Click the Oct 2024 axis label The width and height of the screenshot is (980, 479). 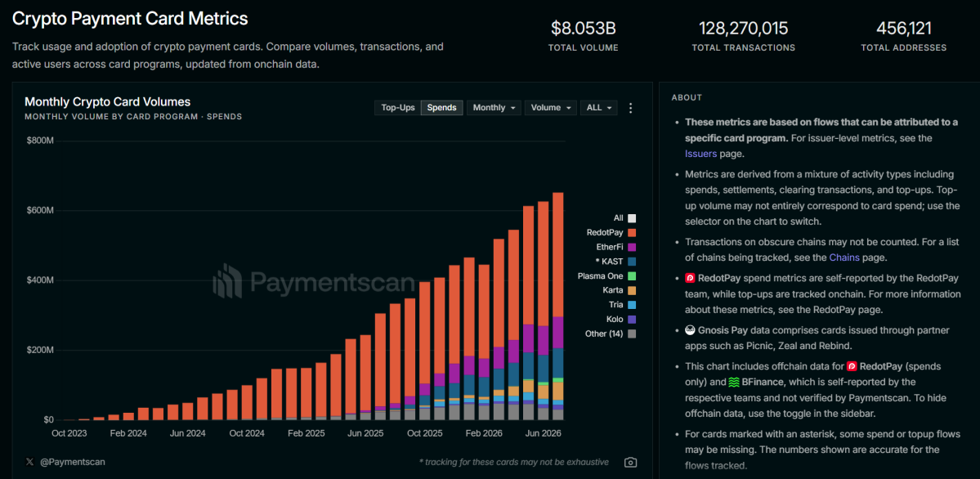point(246,432)
